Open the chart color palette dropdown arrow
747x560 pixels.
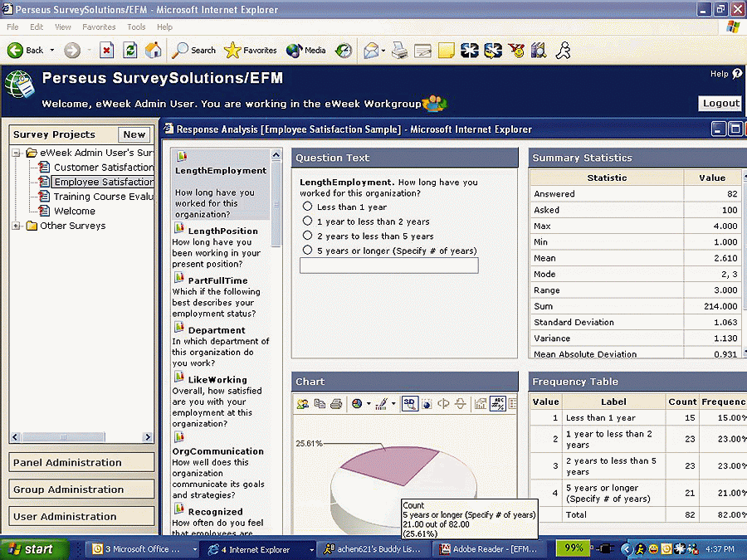point(393,404)
